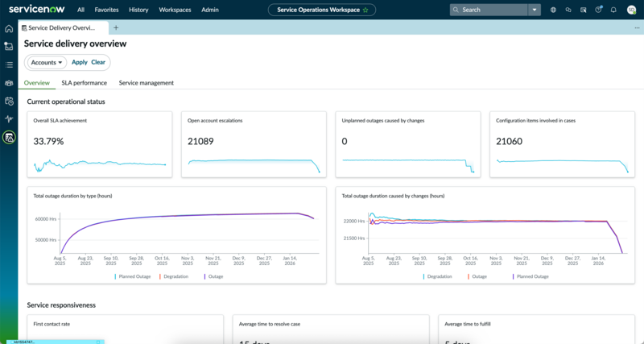Toggle Degradation legend in outage-by-type chart
The height and width of the screenshot is (344, 644).
(x=174, y=276)
